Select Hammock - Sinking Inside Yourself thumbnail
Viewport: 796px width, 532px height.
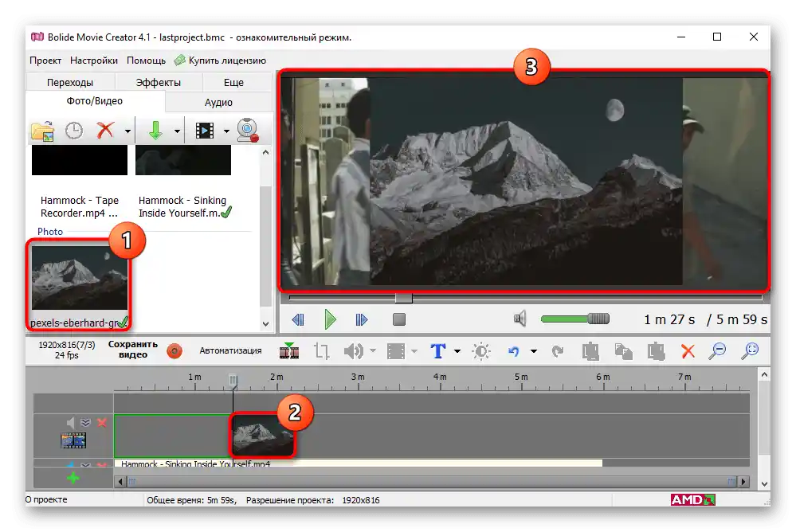(183, 160)
